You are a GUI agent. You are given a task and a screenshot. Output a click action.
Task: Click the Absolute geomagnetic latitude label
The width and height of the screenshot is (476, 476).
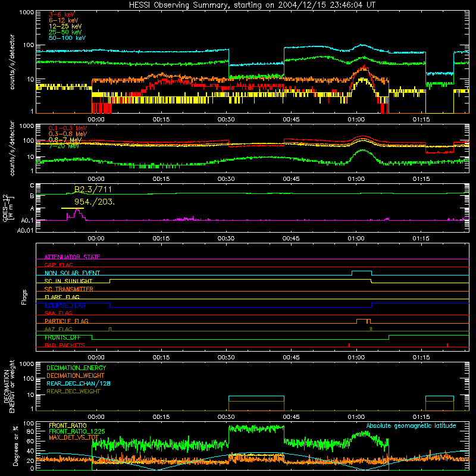click(411, 425)
